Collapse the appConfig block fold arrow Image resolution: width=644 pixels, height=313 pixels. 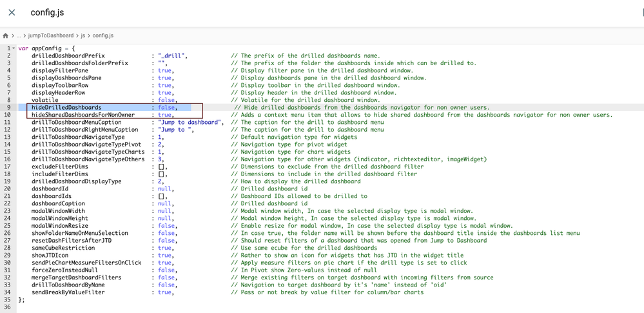pos(14,48)
